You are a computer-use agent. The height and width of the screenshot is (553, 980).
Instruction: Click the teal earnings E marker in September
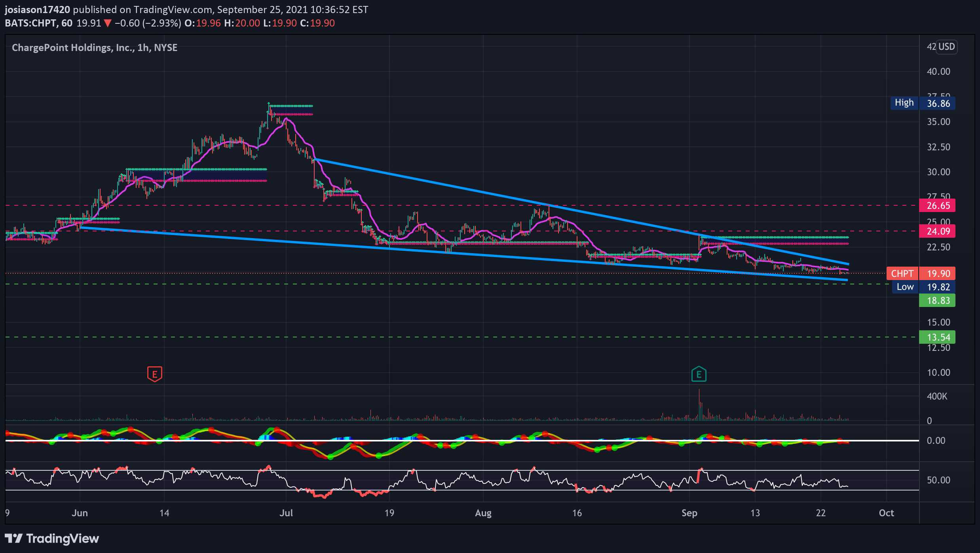[x=699, y=374]
